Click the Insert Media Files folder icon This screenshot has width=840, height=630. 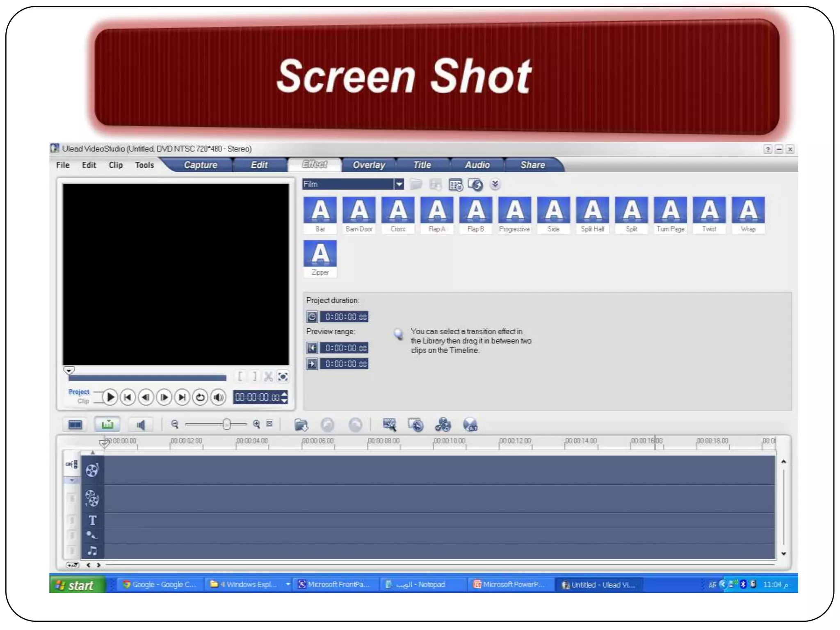[301, 425]
